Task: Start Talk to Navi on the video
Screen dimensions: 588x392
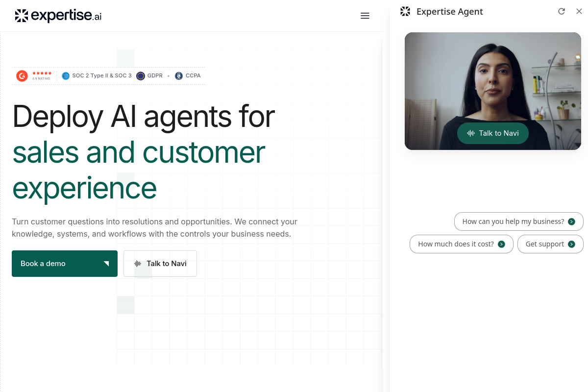Action: pos(493,133)
